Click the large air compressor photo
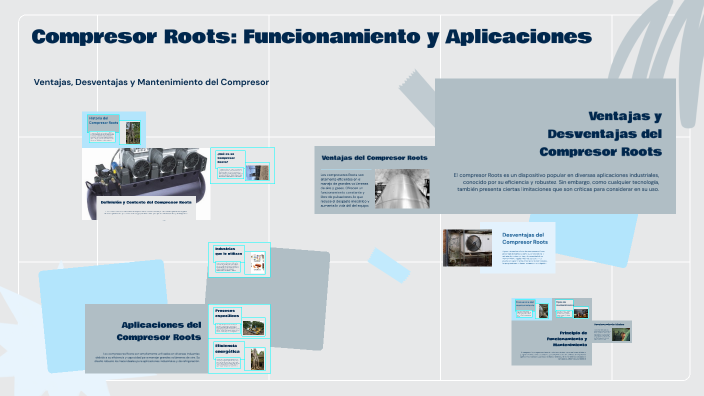 (146, 184)
